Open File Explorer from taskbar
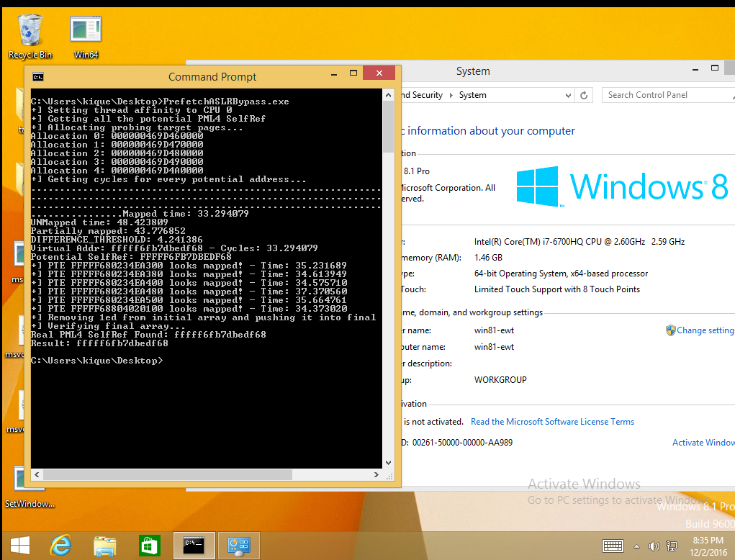 [104, 546]
